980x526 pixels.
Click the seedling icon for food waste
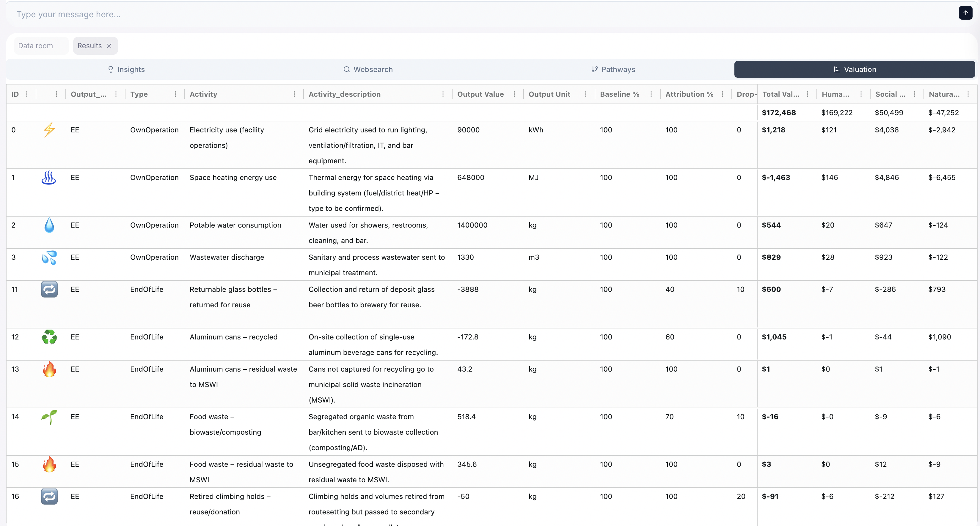[49, 417]
